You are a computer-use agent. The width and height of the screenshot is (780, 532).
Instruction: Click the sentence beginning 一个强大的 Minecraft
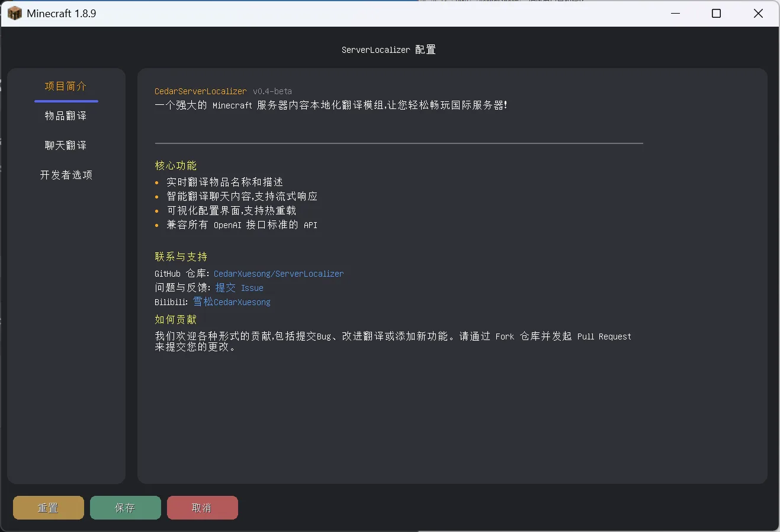pyautogui.click(x=331, y=105)
